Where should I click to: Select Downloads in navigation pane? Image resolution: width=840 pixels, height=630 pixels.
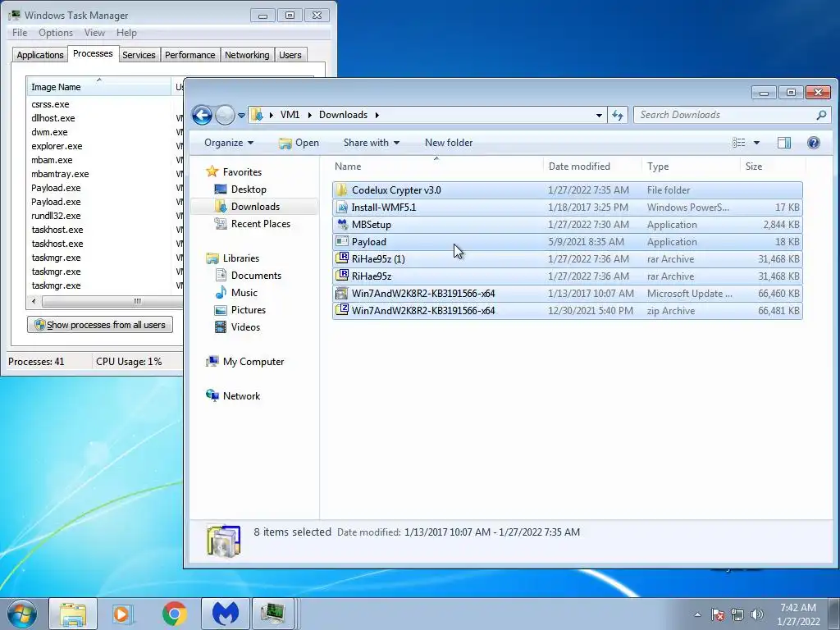(x=255, y=206)
